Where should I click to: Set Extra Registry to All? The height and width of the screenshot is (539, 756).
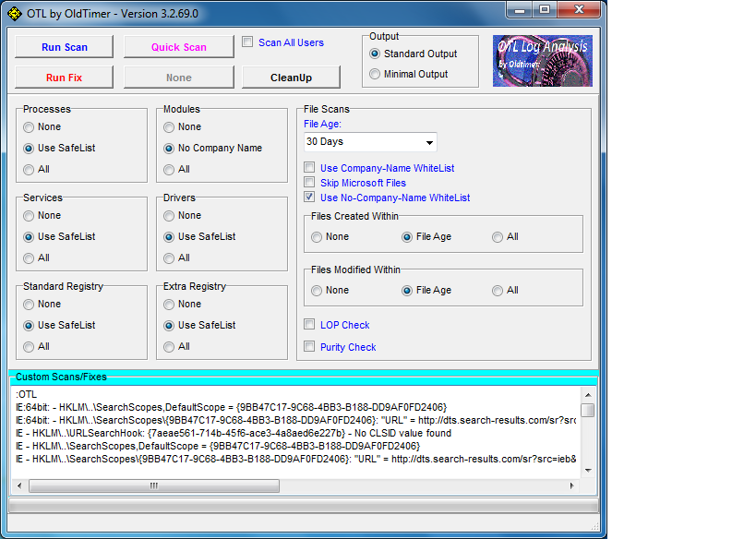169,347
